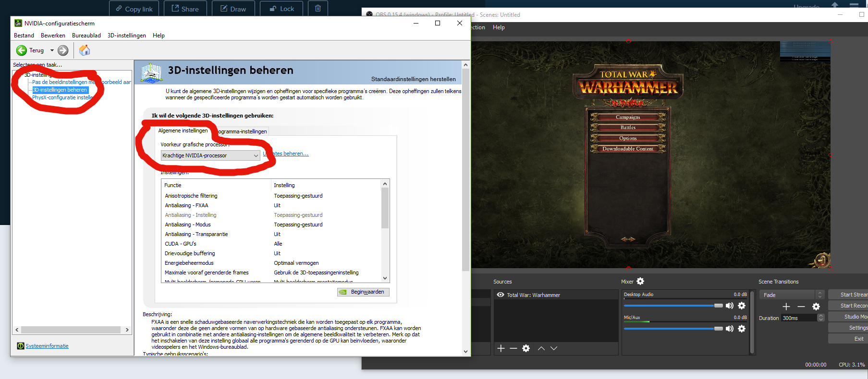Image resolution: width=868 pixels, height=379 pixels.
Task: Open the gear next to the Mixer label
Action: (x=640, y=281)
